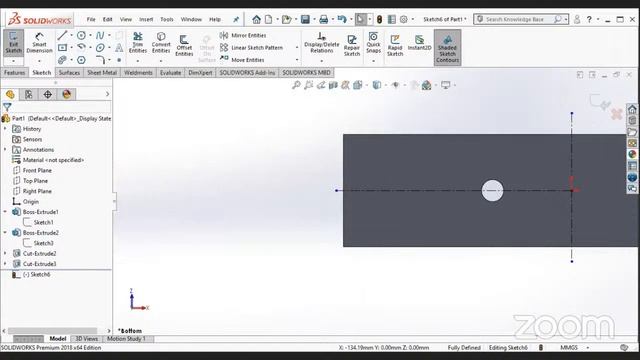Open the ConfigurationManager tab

click(x=48, y=94)
